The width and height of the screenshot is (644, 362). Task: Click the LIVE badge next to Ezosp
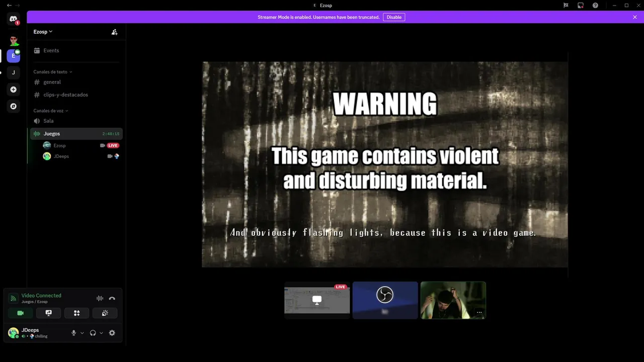[113, 145]
